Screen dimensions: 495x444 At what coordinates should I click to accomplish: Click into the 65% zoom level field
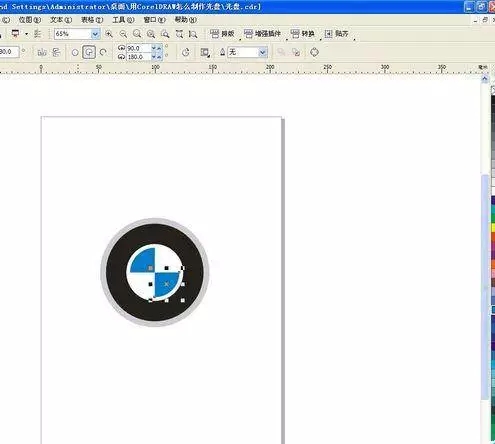pos(73,34)
